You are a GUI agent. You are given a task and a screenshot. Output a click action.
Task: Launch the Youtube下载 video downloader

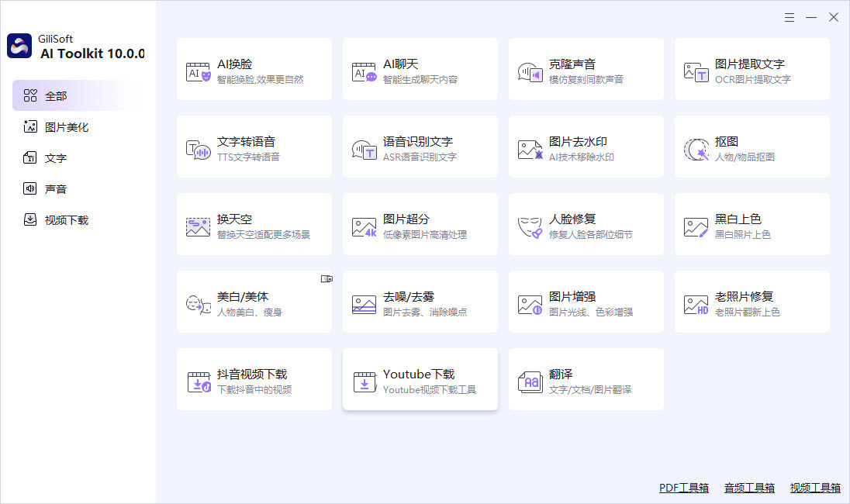coord(420,379)
